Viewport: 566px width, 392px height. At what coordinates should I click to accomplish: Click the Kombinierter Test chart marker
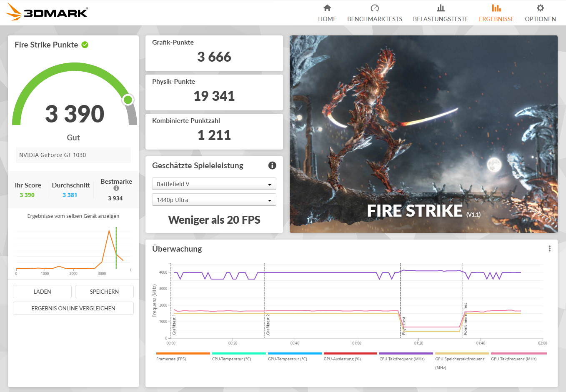tap(465, 319)
